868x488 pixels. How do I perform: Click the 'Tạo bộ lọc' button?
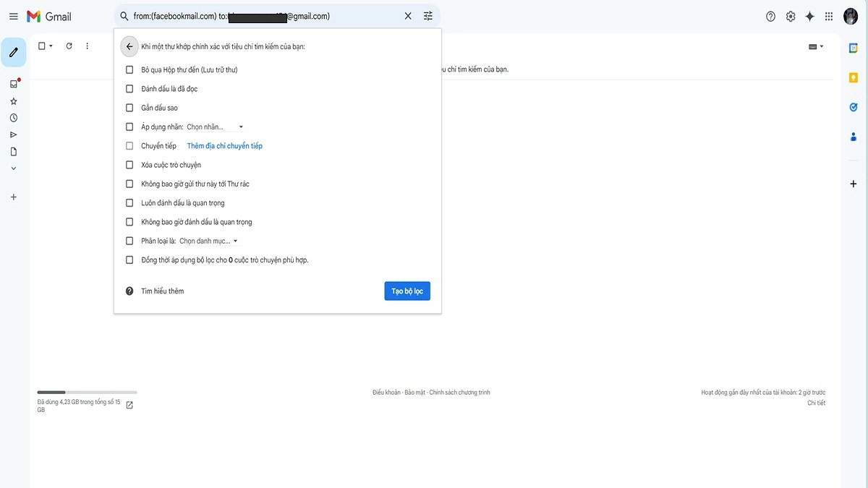[x=407, y=291]
